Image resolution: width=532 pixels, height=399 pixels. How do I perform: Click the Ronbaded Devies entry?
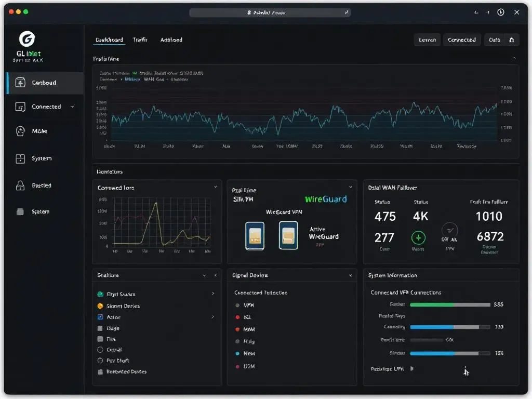click(127, 372)
